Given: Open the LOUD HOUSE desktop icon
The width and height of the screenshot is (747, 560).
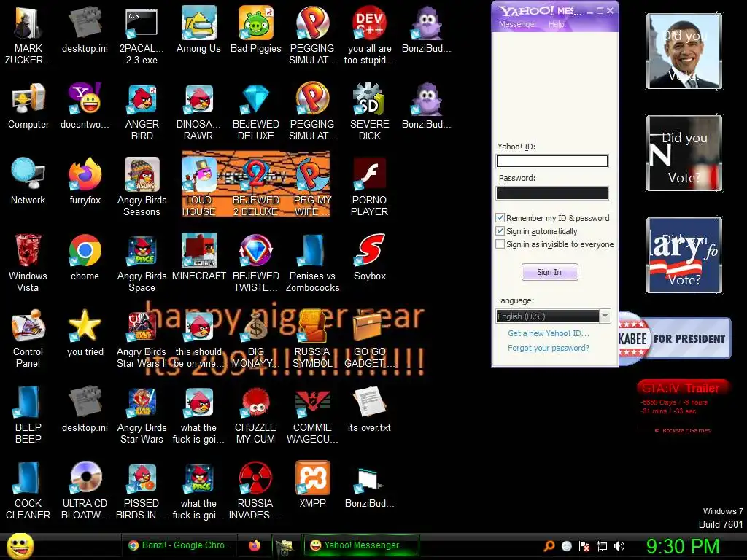Looking at the screenshot, I should 198,187.
